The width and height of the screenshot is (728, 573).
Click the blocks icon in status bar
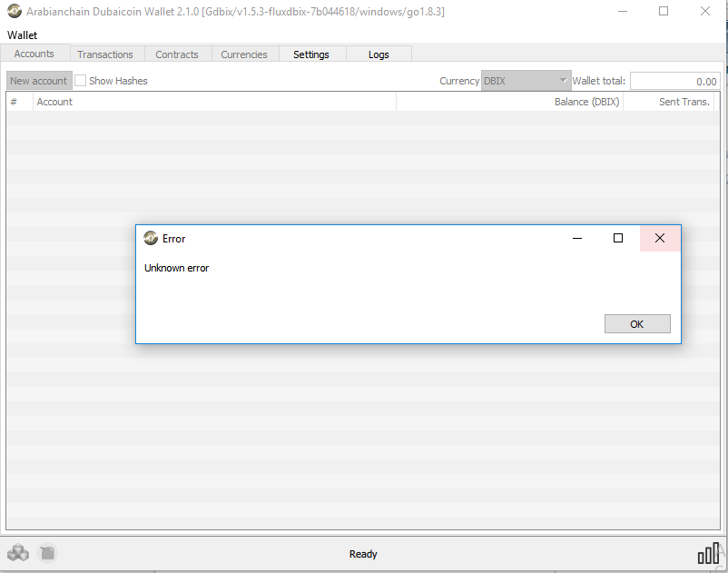click(x=18, y=553)
